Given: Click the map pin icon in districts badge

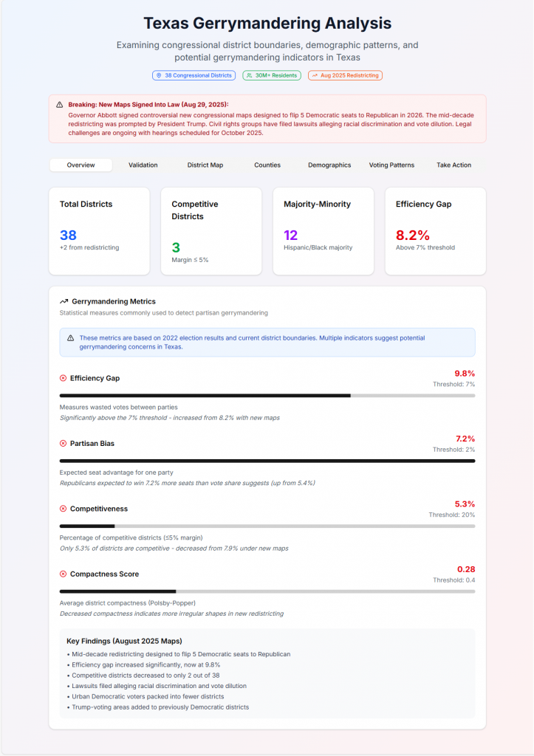Looking at the screenshot, I should click(x=158, y=75).
